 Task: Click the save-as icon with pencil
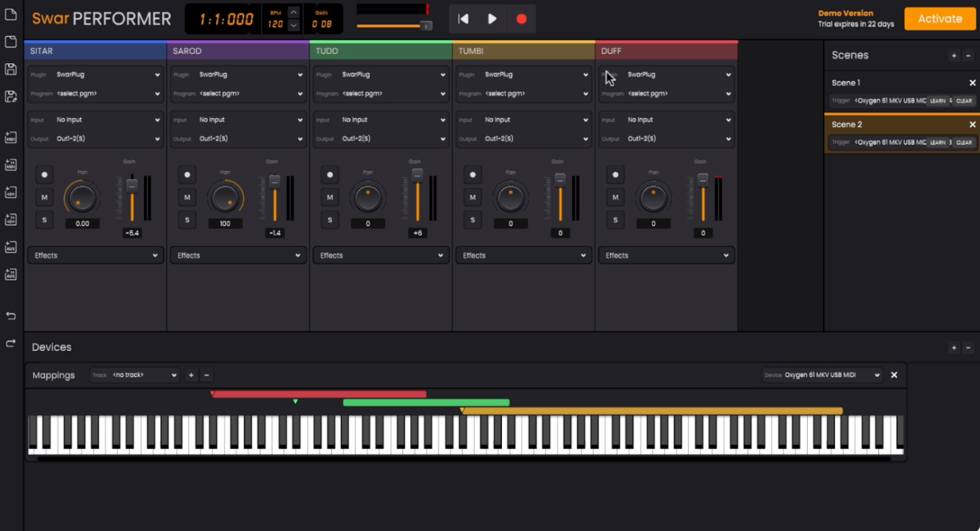click(x=11, y=97)
